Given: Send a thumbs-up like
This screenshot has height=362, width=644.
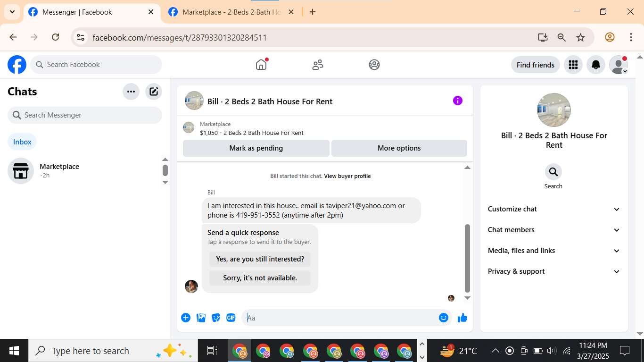Looking at the screenshot, I should click(x=462, y=318).
